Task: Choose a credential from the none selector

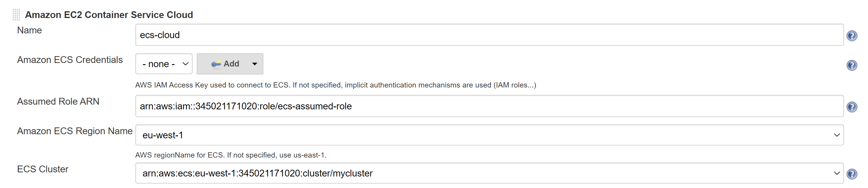Action: (x=164, y=64)
